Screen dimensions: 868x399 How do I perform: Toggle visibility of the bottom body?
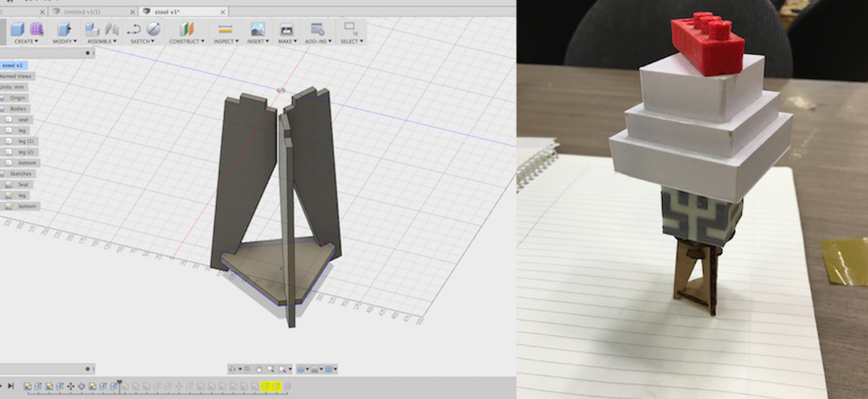click(9, 163)
